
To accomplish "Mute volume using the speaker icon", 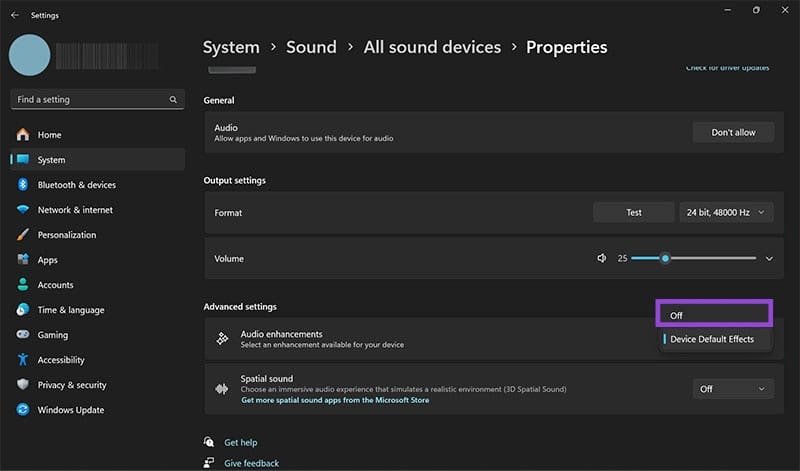I will coord(602,258).
